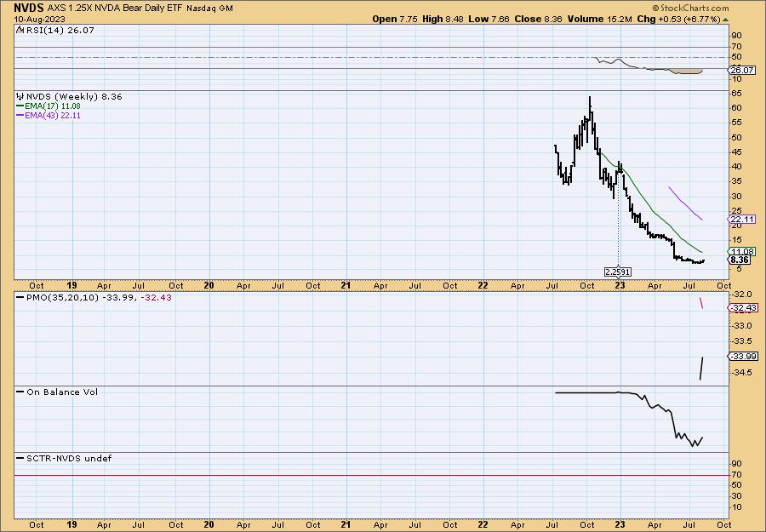This screenshot has width=766, height=532.
Task: Click the 'Low 7.66' value
Action: pyautogui.click(x=489, y=19)
